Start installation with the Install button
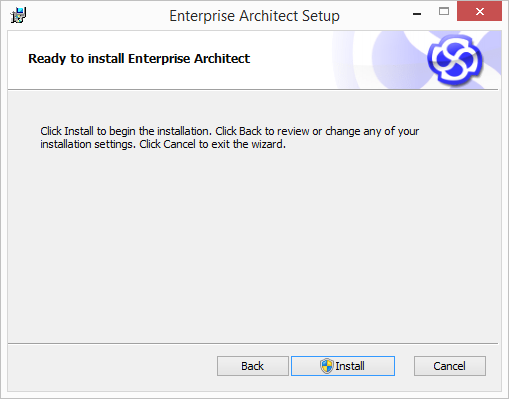The width and height of the screenshot is (509, 399). point(343,366)
